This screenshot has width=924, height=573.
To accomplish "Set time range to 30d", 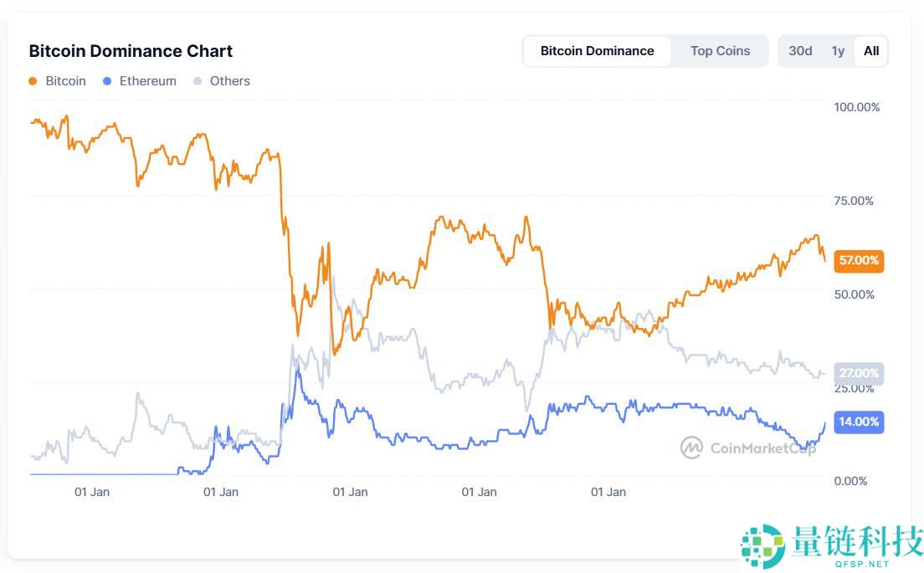I will 800,51.
